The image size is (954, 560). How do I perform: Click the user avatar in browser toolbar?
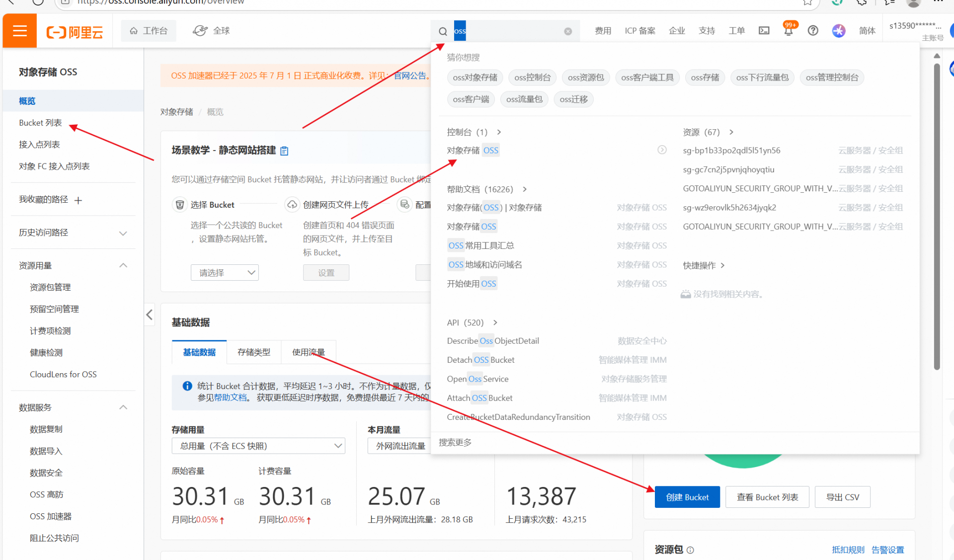[913, 3]
